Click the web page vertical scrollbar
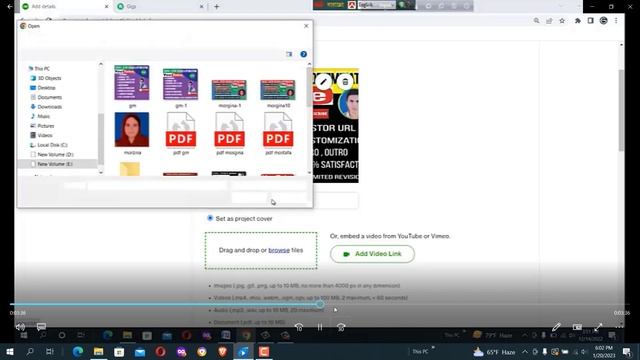640x360 pixels. pyautogui.click(x=622, y=110)
